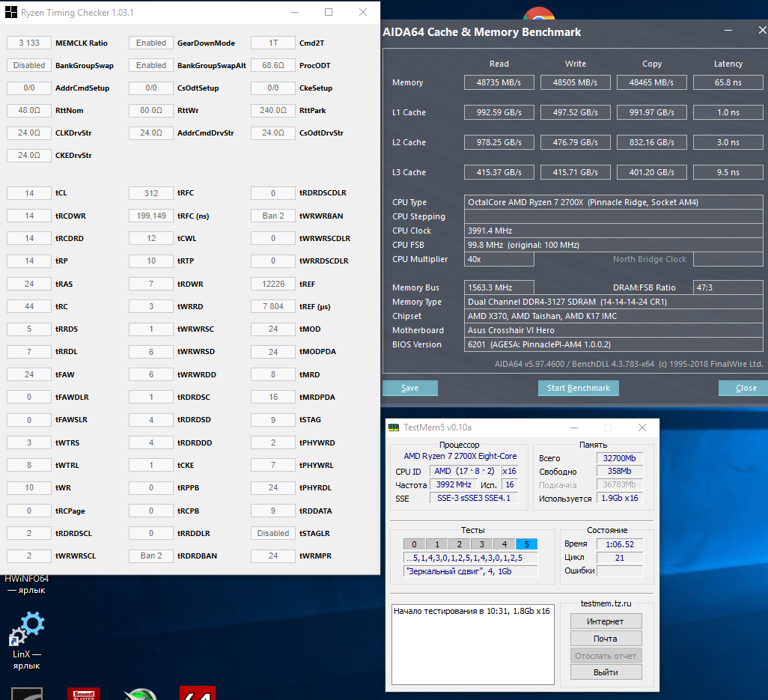Click BankGroupSwap Disabled field
Viewport: 768px width, 700px height.
(x=29, y=65)
